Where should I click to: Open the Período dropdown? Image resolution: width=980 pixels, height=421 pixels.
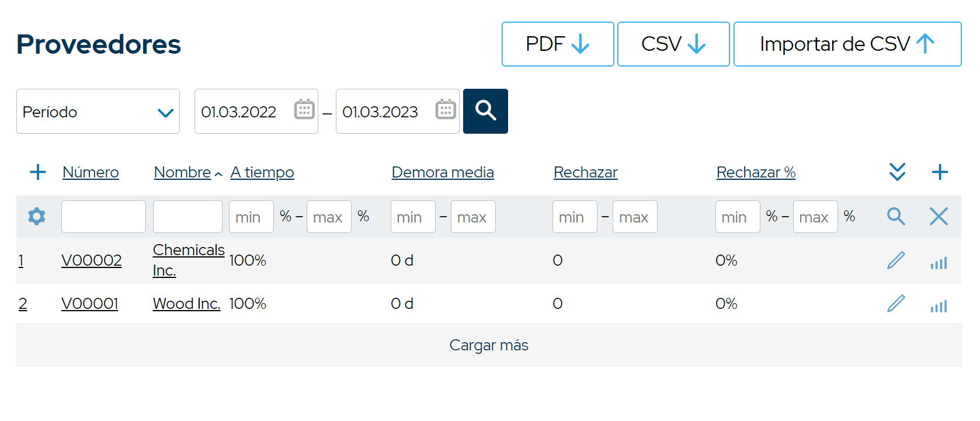(x=98, y=111)
